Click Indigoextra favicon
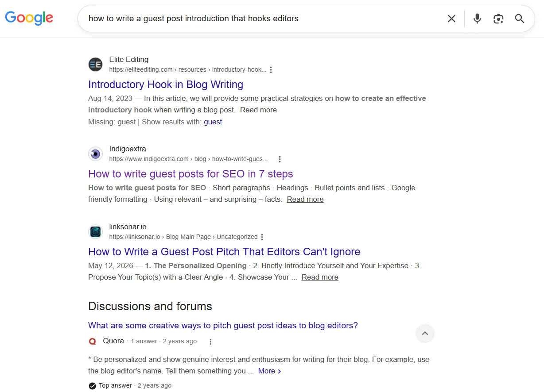The width and height of the screenshot is (544, 392). click(95, 154)
